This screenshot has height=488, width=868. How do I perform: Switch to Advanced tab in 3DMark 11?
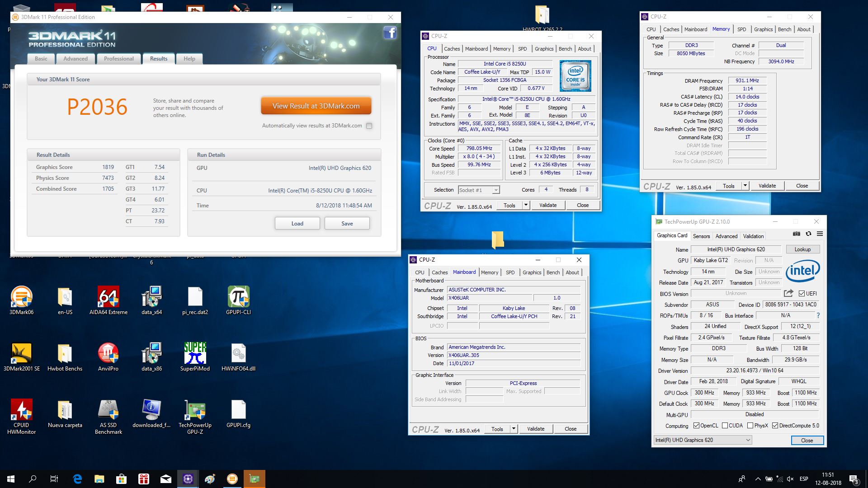[75, 59]
